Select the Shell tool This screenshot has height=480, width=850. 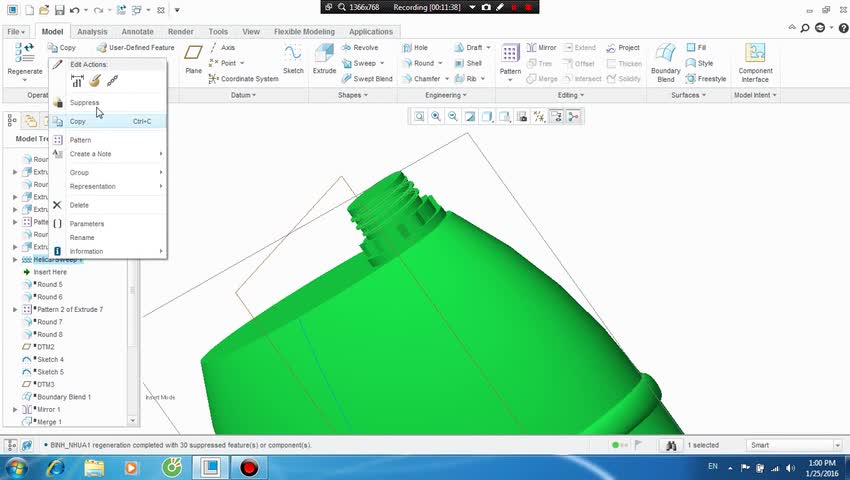click(468, 63)
